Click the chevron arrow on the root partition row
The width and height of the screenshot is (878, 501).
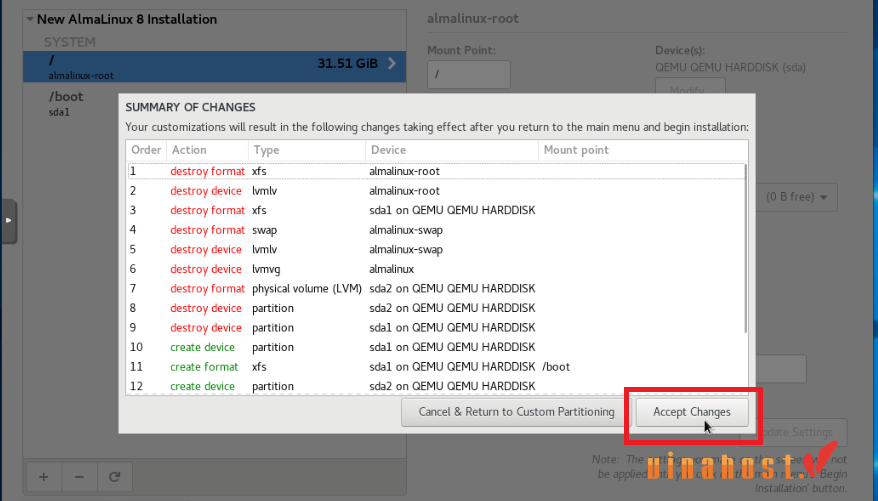(392, 63)
